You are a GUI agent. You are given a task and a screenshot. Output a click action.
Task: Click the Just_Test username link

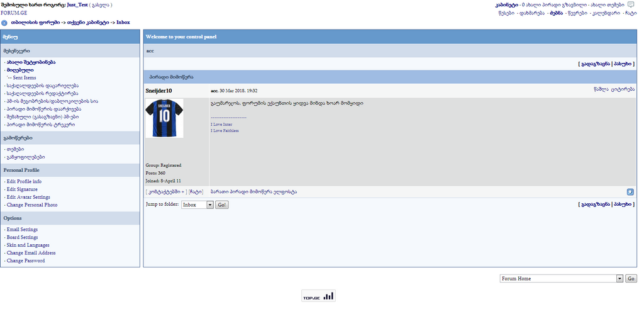tap(77, 5)
